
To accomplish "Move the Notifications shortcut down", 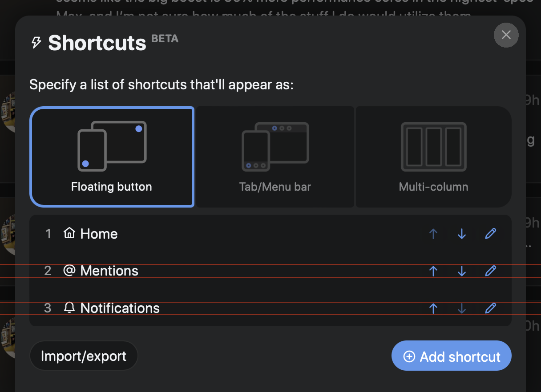I will pyautogui.click(x=462, y=308).
